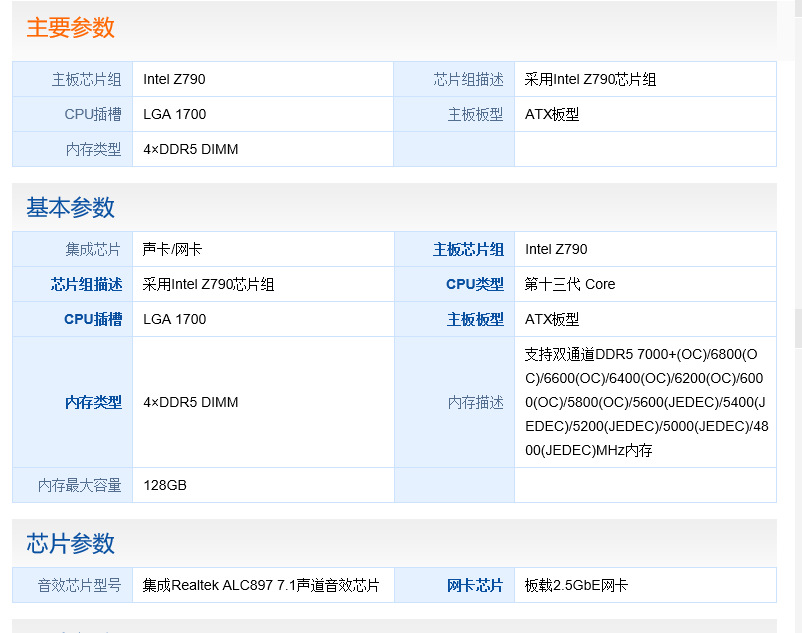Open the bold CPU插槽 link in 基本参数
The width and height of the screenshot is (802, 633).
[x=93, y=319]
